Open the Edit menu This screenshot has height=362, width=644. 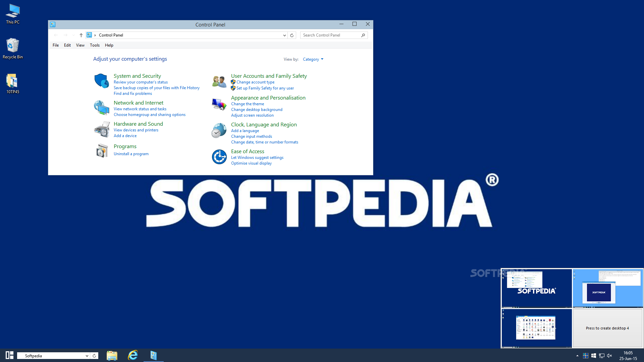[x=67, y=45]
